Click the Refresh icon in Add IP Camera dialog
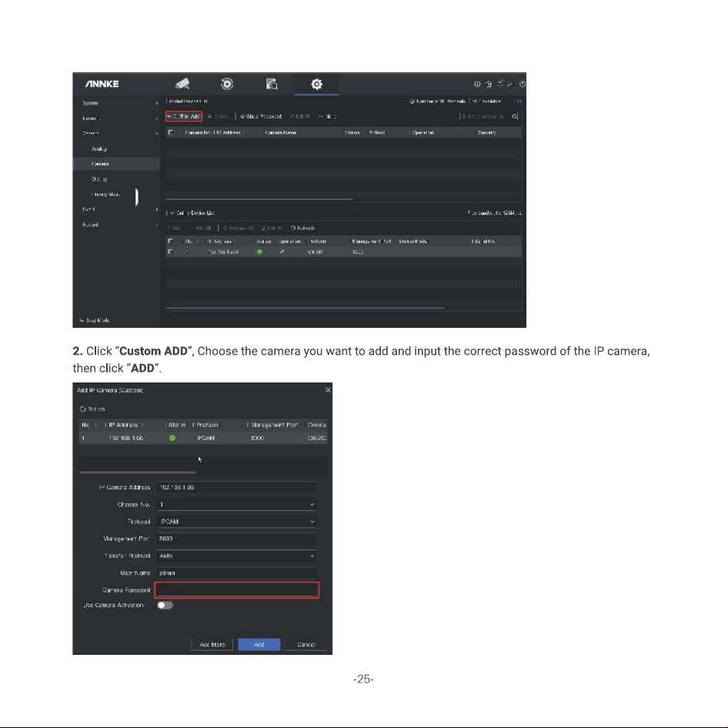The width and height of the screenshot is (728, 728). pos(82,409)
